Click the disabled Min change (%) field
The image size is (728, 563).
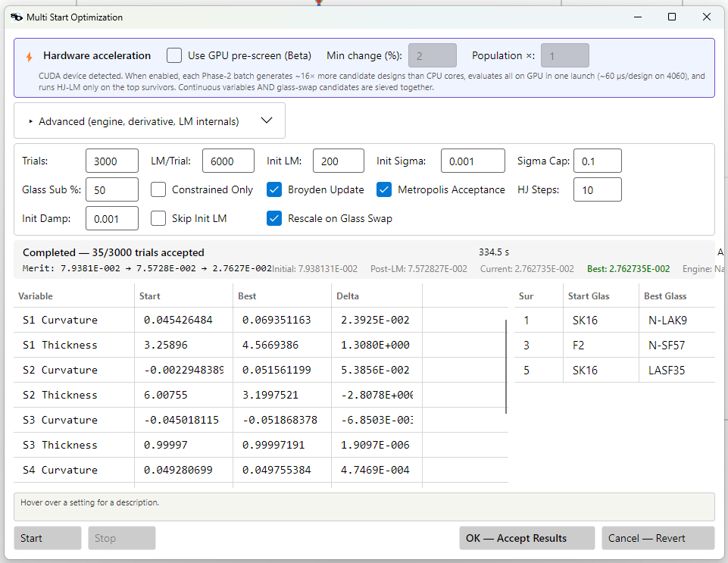[x=433, y=56]
